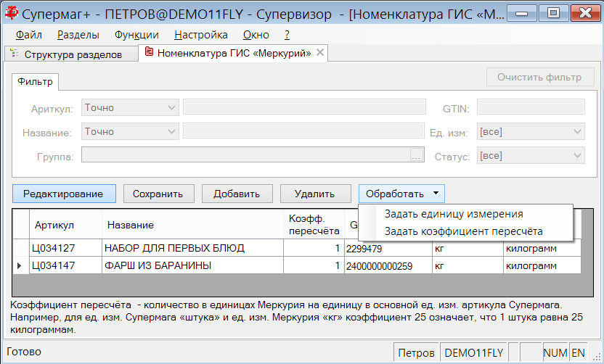
Task: Click the Номенклатура ГИС «Меркурий» tab icon
Action: coord(149,52)
